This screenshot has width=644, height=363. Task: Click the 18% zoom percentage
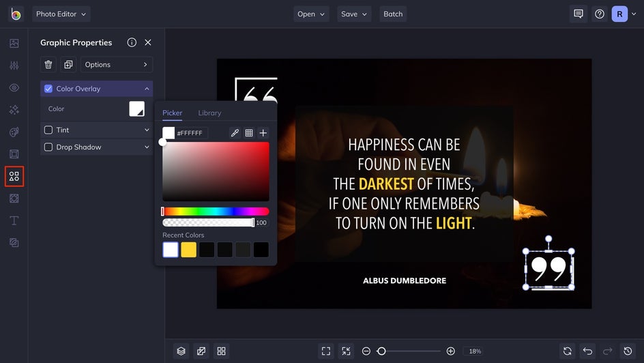475,351
